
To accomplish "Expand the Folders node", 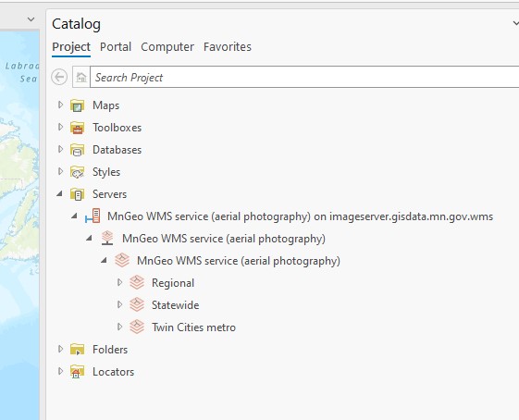I will pos(60,349).
